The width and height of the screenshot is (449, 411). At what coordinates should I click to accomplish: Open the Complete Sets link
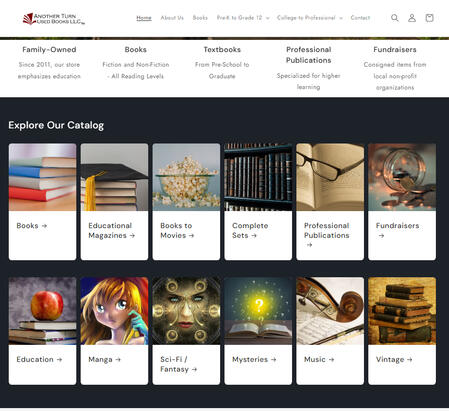coord(250,230)
